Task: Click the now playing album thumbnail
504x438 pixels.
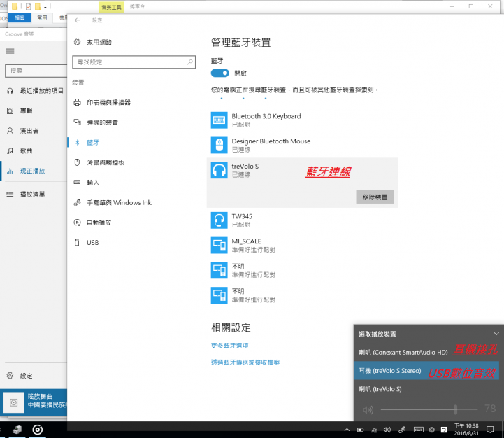Action: [14, 402]
